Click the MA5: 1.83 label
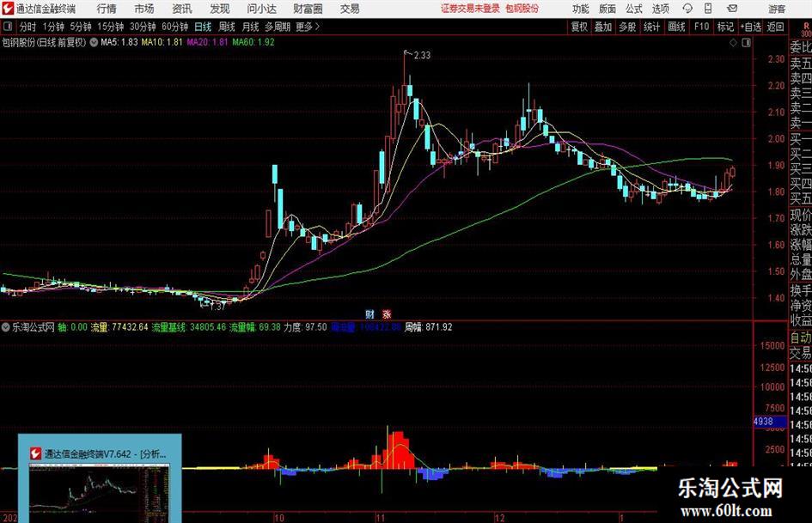 119,42
